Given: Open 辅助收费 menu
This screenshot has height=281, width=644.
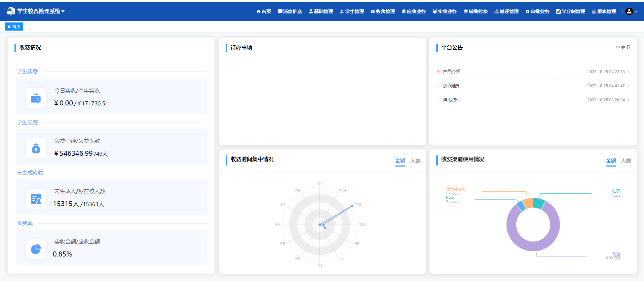Looking at the screenshot, I should point(476,11).
